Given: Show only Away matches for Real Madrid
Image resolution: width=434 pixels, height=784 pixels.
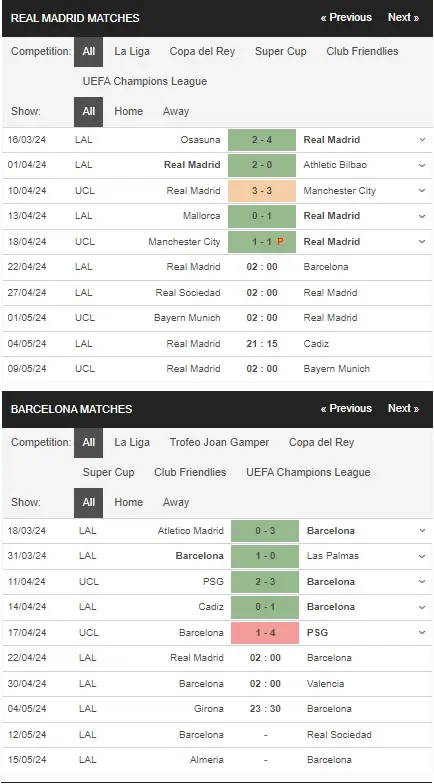Looking at the screenshot, I should [176, 112].
